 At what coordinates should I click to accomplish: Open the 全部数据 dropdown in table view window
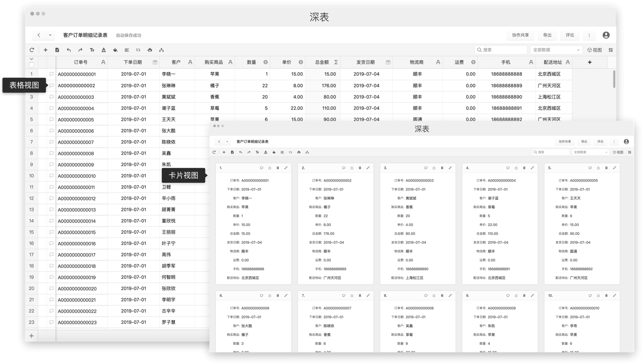[x=556, y=50]
